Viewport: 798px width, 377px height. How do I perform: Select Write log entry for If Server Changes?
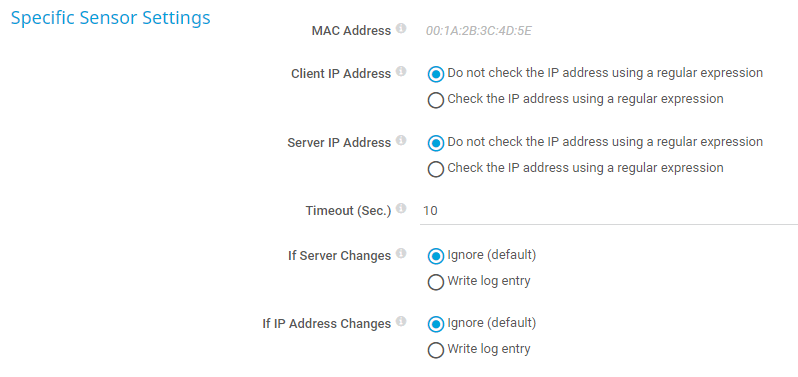436,282
